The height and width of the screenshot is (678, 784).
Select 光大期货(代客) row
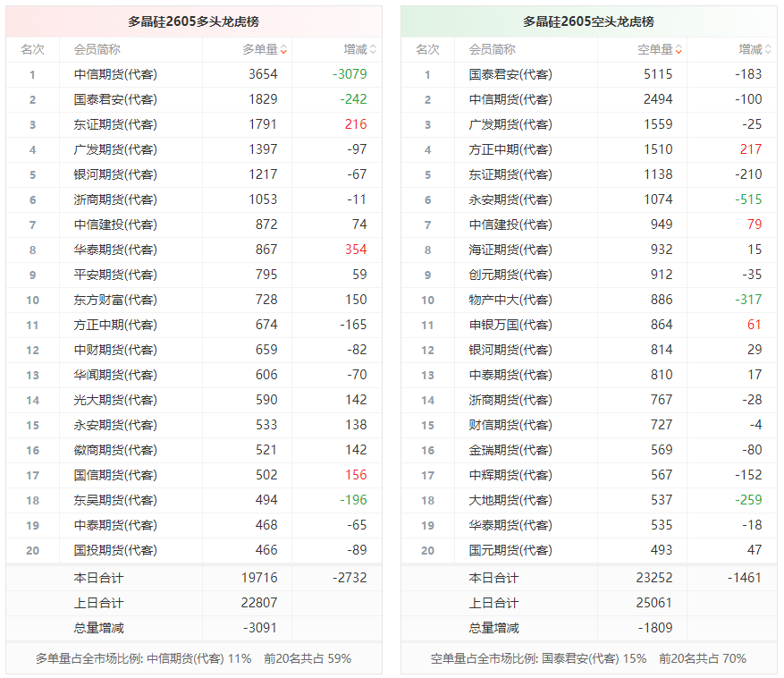click(x=194, y=400)
